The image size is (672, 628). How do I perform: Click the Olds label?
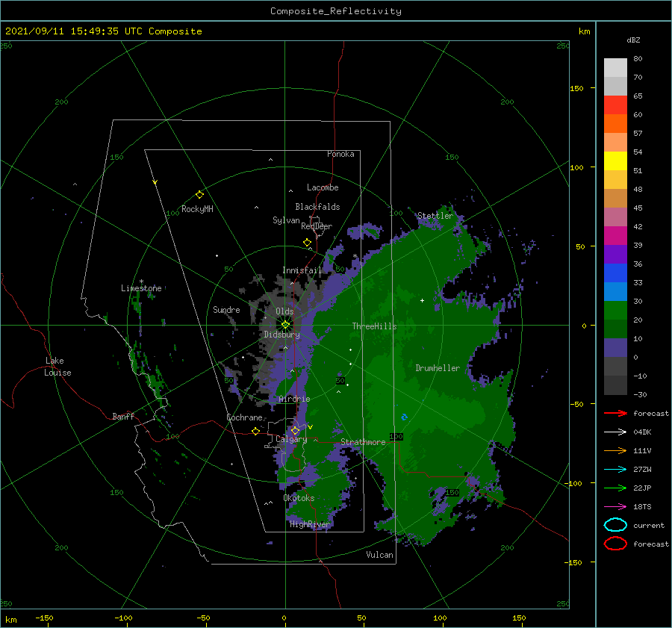click(284, 311)
